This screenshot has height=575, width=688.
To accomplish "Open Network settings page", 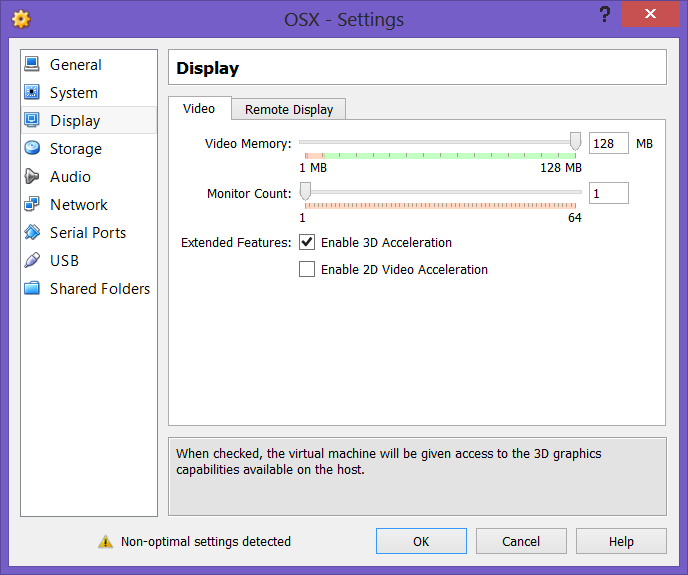I will pos(89,205).
